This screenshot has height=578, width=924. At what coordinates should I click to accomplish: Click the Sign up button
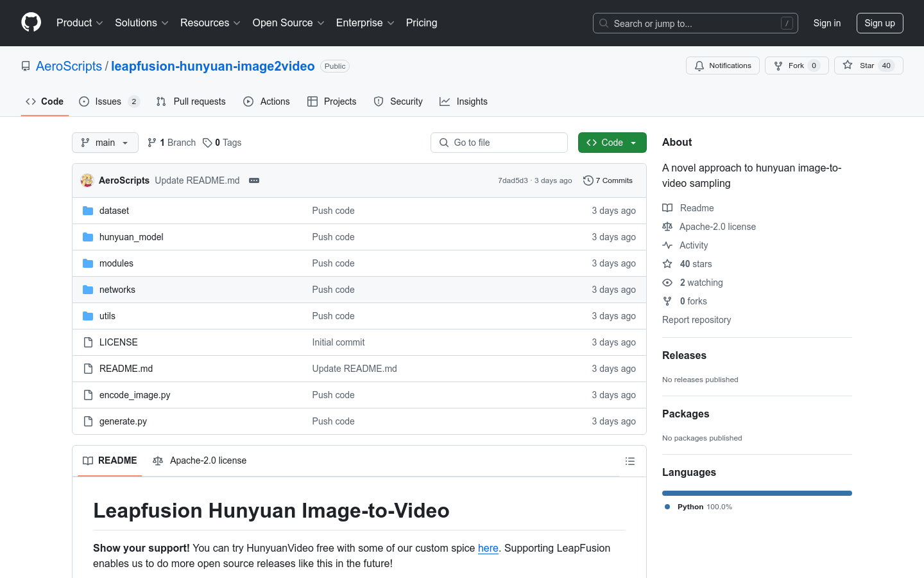(879, 23)
